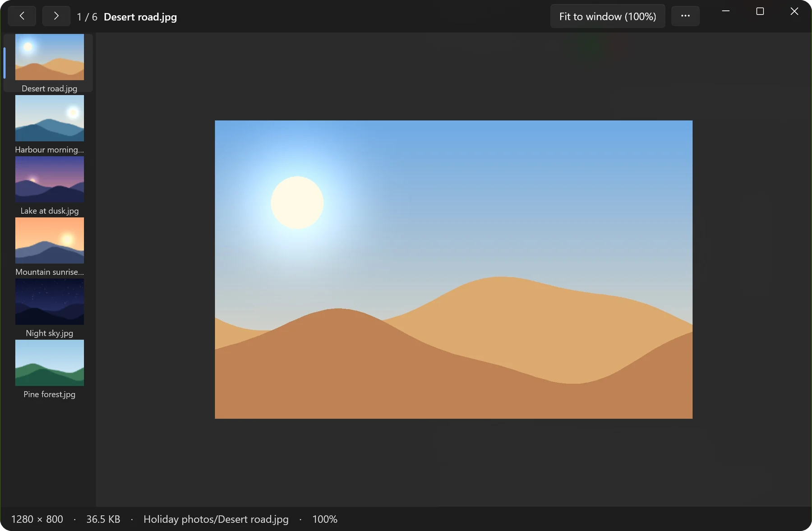The height and width of the screenshot is (531, 812).
Task: Open the Night sky.jpg thumbnail
Action: click(49, 301)
